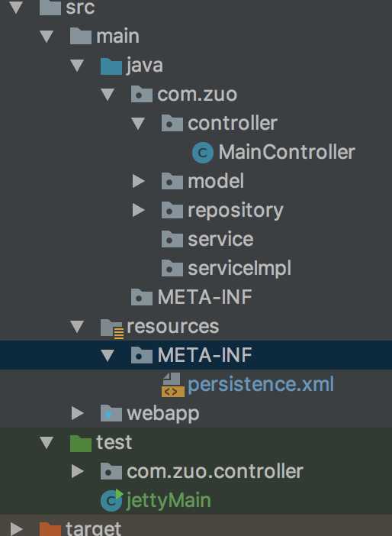Click the orange target folder icon

tap(50, 529)
